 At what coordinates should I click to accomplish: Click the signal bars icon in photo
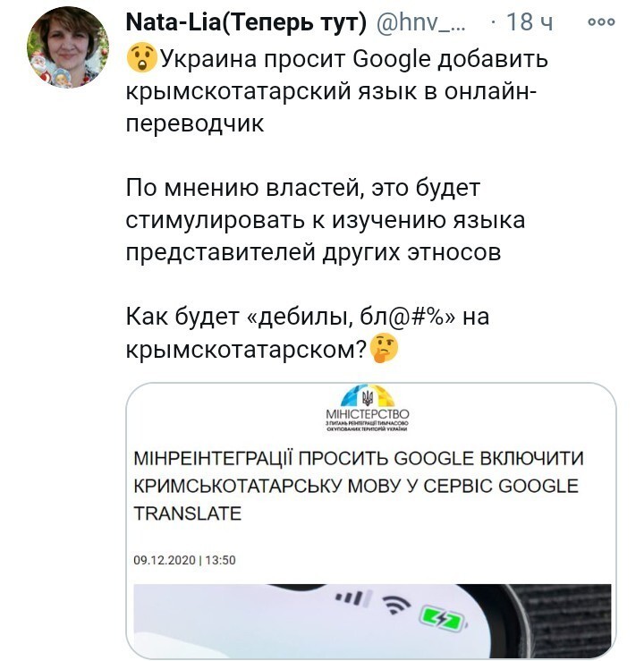pos(352,597)
